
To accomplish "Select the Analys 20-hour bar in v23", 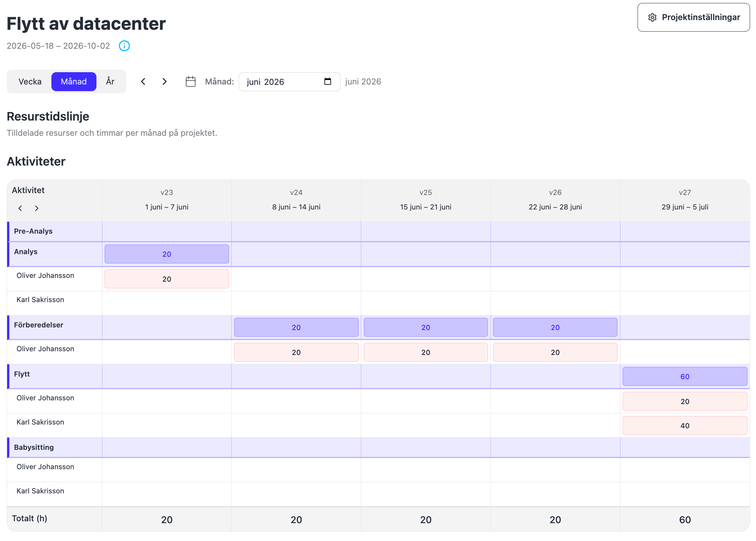I will click(166, 254).
